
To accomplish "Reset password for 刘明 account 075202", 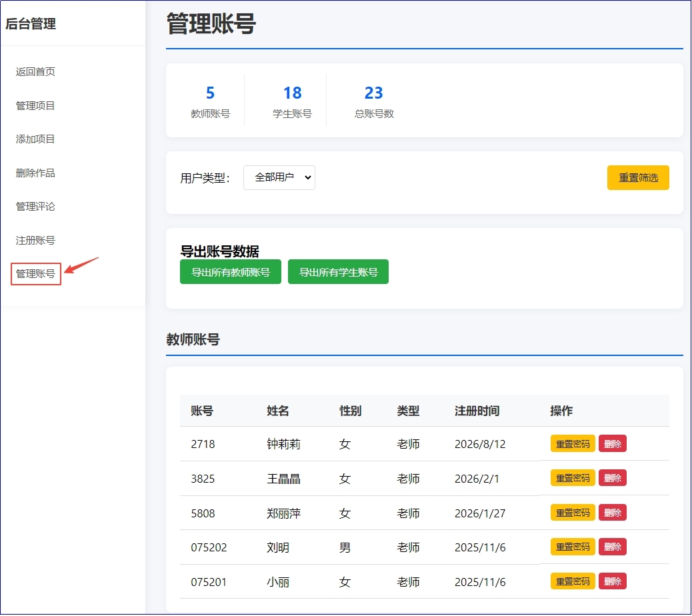I will [x=573, y=547].
